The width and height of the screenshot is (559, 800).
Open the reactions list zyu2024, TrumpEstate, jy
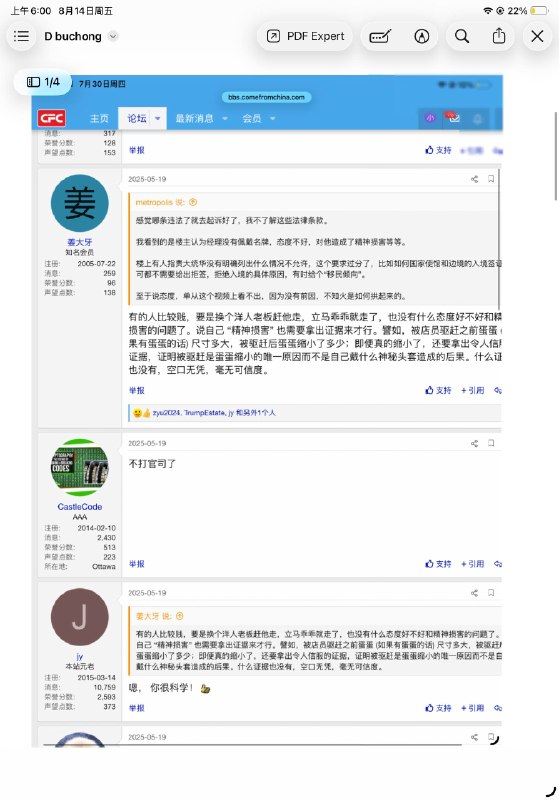[214, 413]
